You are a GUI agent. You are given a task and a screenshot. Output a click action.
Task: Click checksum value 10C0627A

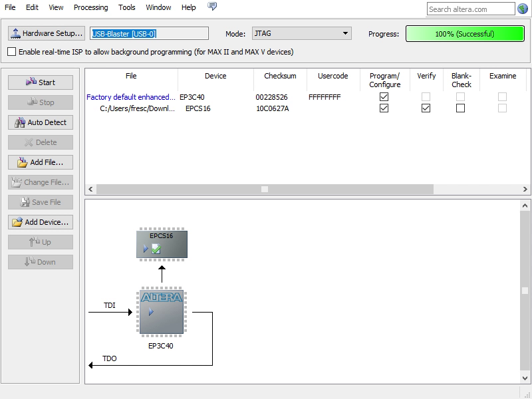[x=273, y=108]
